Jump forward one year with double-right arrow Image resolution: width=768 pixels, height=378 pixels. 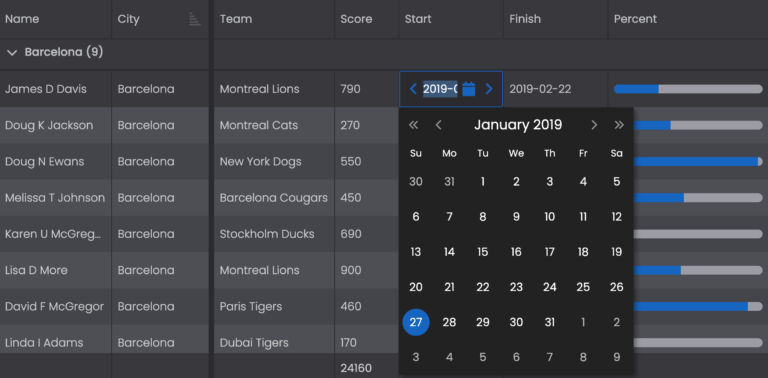click(x=619, y=125)
